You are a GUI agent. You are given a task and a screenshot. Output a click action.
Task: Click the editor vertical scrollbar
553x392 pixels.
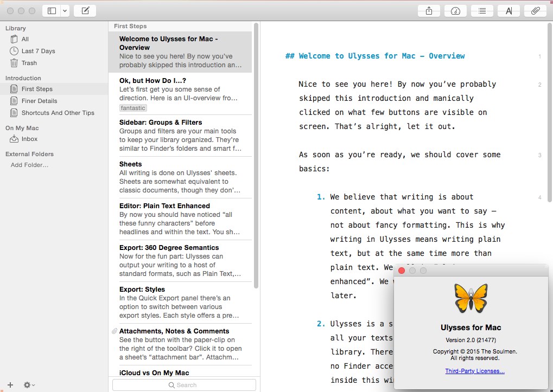click(550, 112)
